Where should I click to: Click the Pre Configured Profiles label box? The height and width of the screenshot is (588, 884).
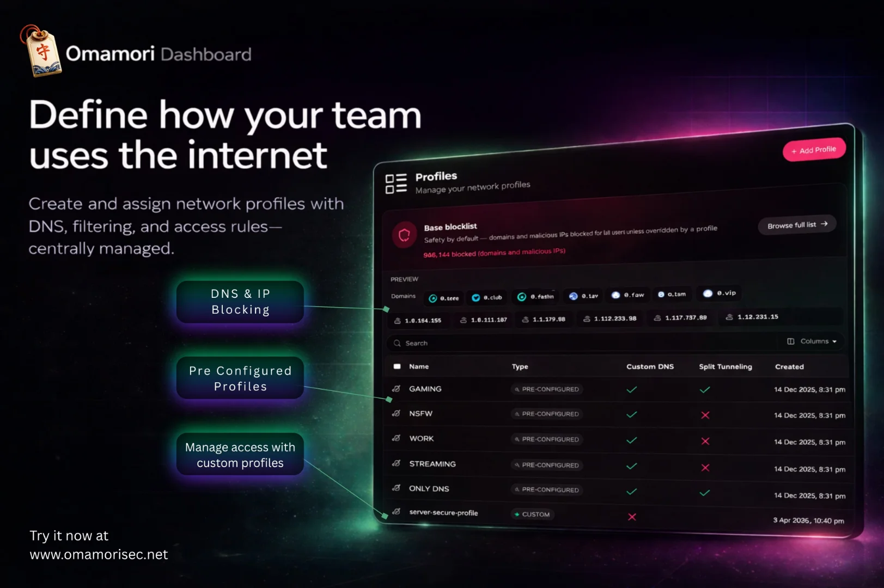[240, 378]
